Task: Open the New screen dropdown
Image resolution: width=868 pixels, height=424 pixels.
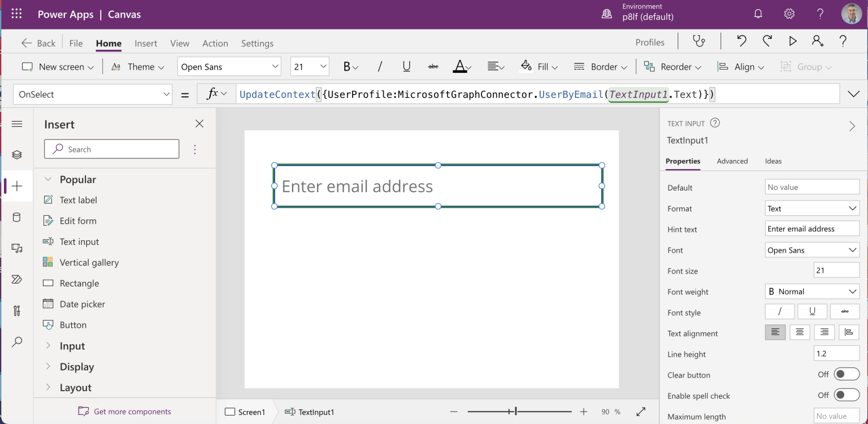Action: click(58, 67)
